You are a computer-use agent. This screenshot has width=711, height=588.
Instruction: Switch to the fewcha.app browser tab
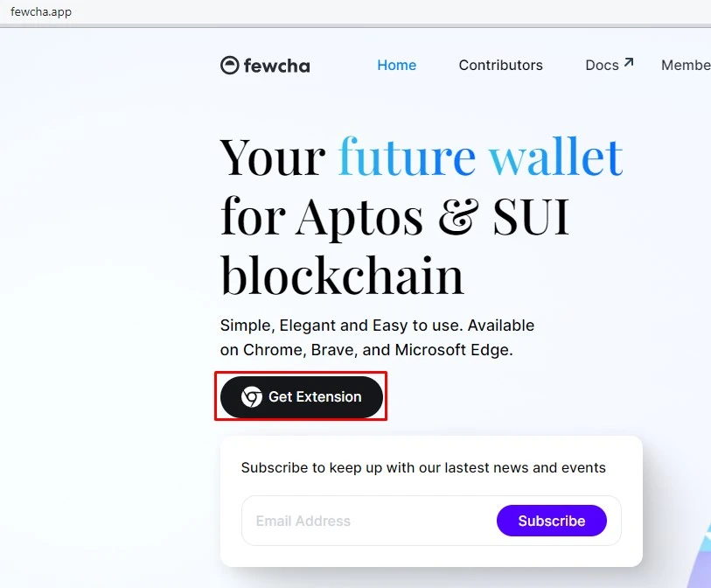click(40, 12)
